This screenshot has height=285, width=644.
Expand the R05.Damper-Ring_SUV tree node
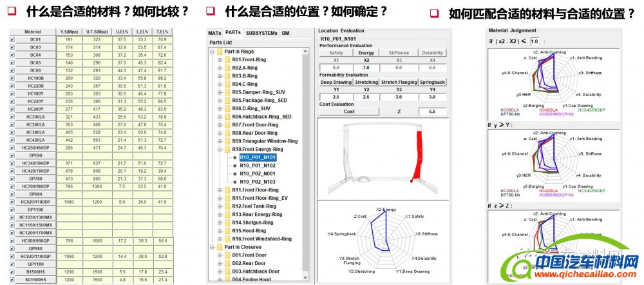click(x=220, y=92)
